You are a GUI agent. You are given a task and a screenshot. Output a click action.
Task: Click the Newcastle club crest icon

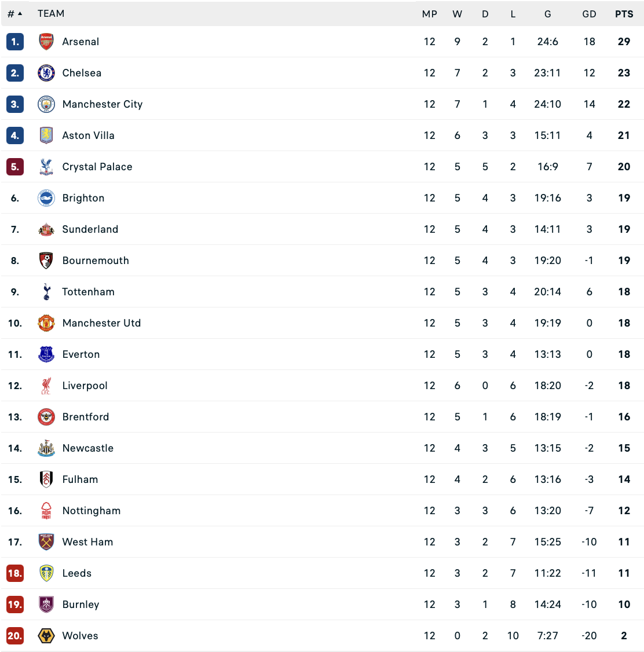tap(46, 448)
